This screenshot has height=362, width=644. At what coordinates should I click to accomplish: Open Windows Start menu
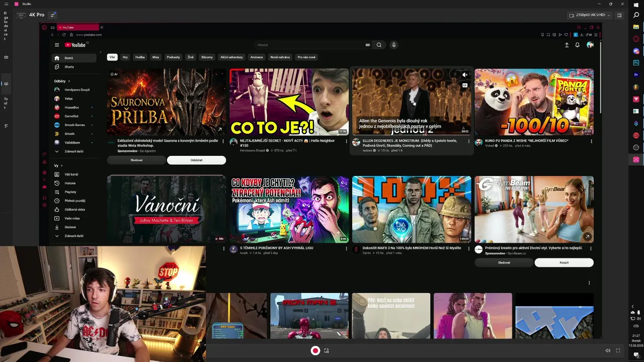click(636, 5)
